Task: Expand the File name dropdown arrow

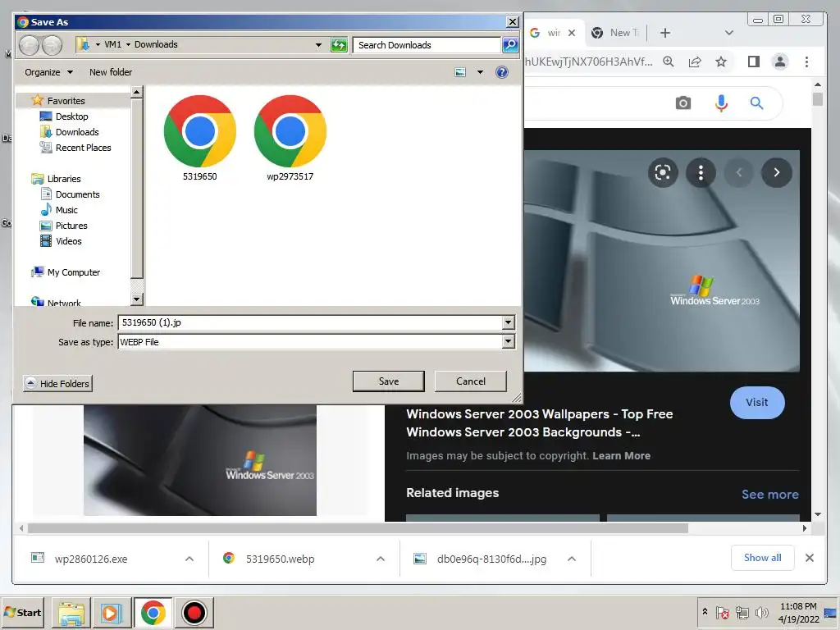Action: (509, 322)
